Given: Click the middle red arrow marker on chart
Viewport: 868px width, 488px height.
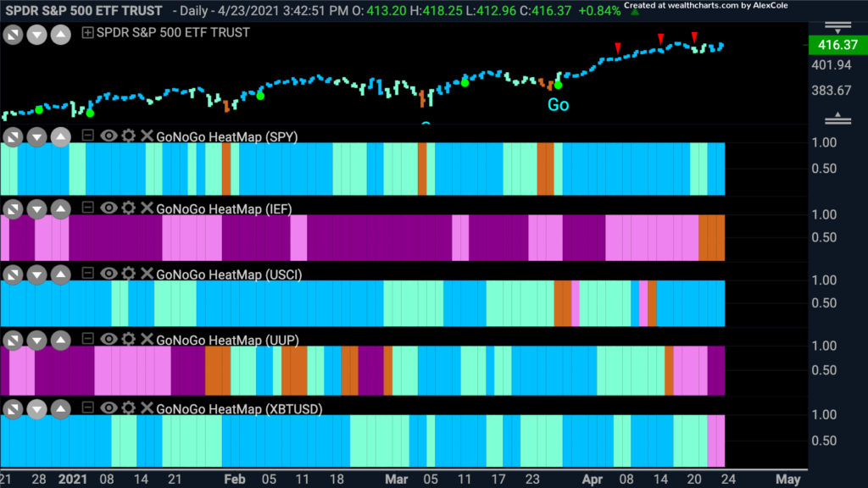Looking at the screenshot, I should pos(660,39).
